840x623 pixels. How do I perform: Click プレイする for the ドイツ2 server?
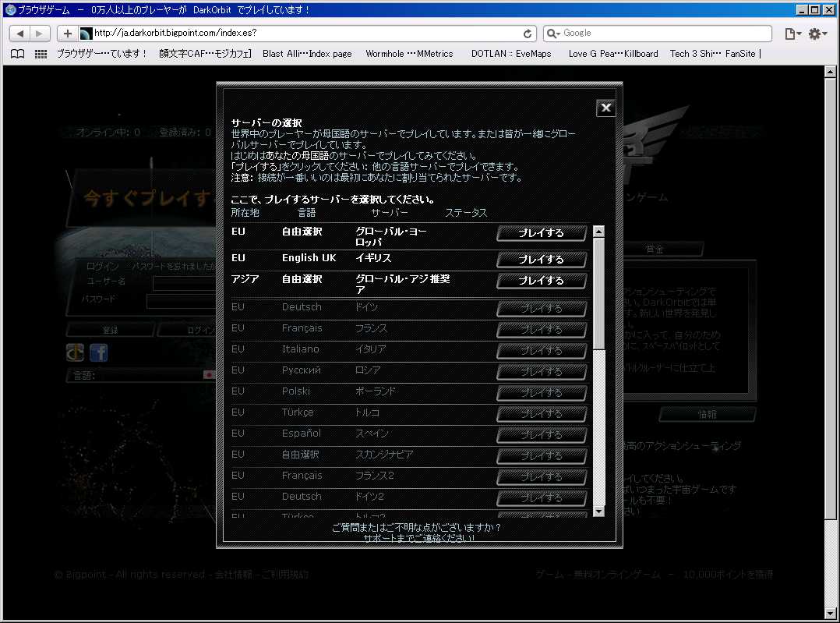pos(541,497)
